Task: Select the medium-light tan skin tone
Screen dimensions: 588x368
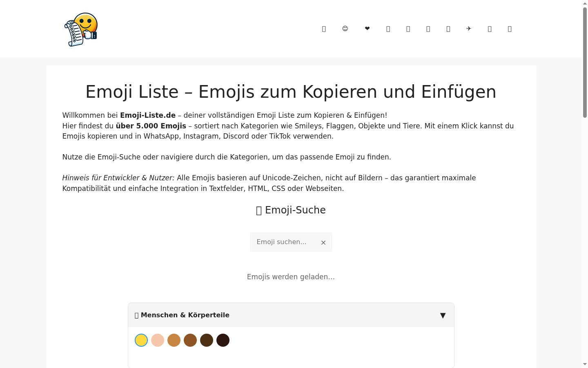Action: pos(174,340)
